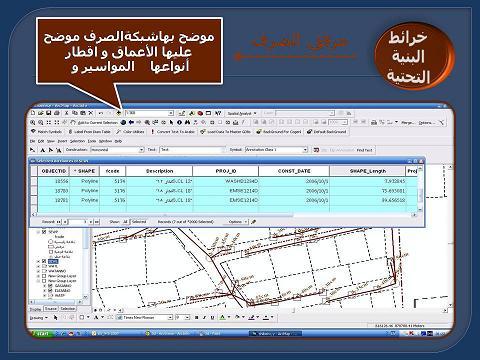This screenshot has height=360, width=480.
Task: Click the Undo icon
Action: tap(101, 113)
